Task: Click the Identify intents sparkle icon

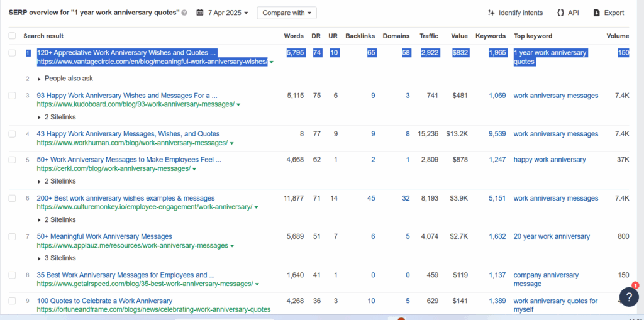Action: [491, 13]
